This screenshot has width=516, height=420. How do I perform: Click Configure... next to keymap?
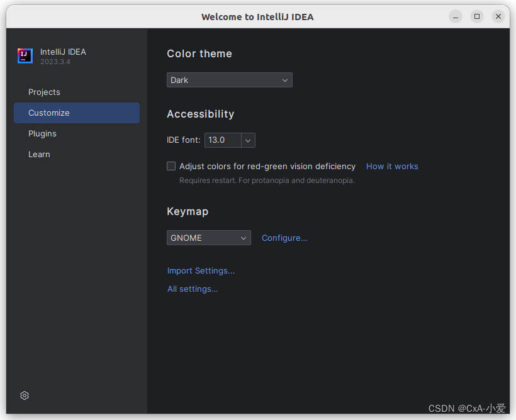[284, 238]
